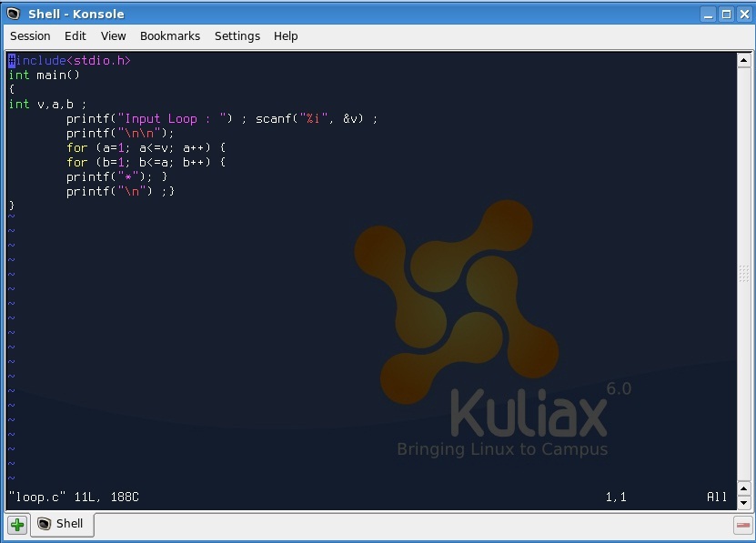Click the 'Shell - Konsole' title text
The height and width of the screenshot is (543, 756).
pos(76,14)
